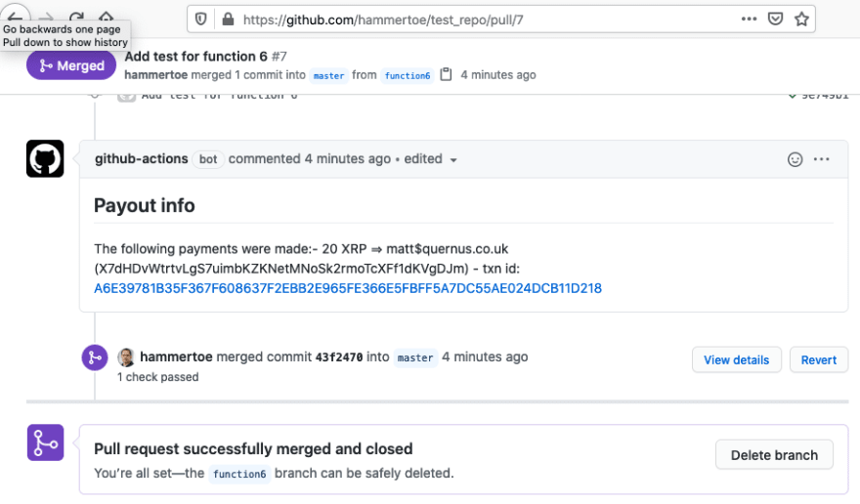Open hammertoe profile from merge event
The image size is (860, 504).
pyautogui.click(x=176, y=357)
